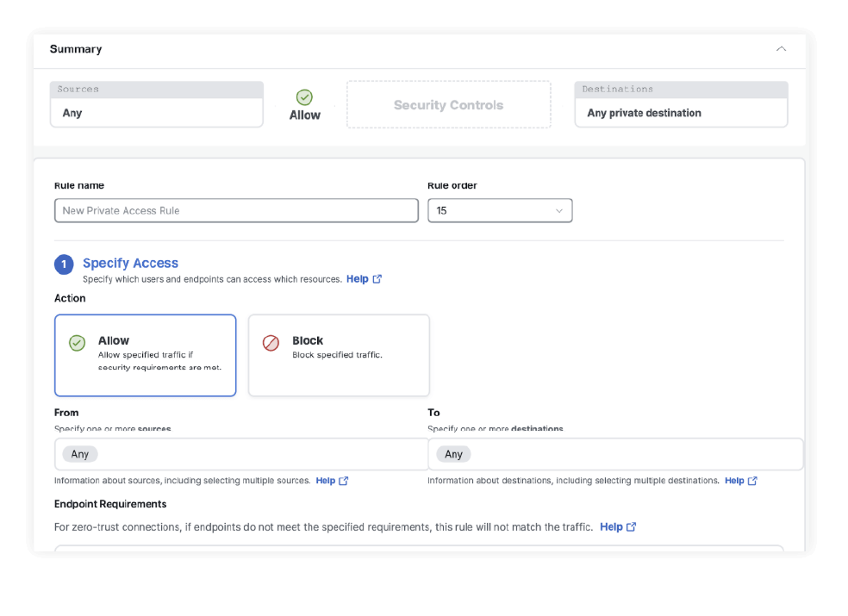
Task: Open the Endpoint Requirements Help link
Action: pyautogui.click(x=611, y=526)
